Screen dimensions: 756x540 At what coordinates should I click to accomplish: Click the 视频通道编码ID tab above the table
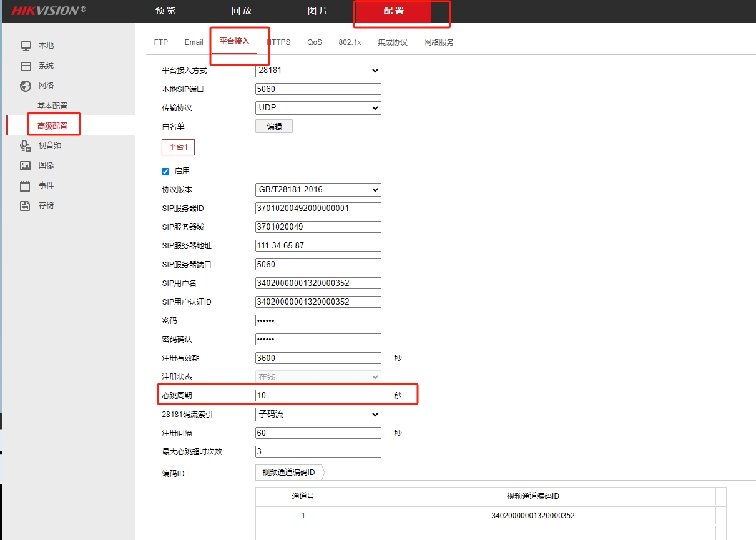288,473
